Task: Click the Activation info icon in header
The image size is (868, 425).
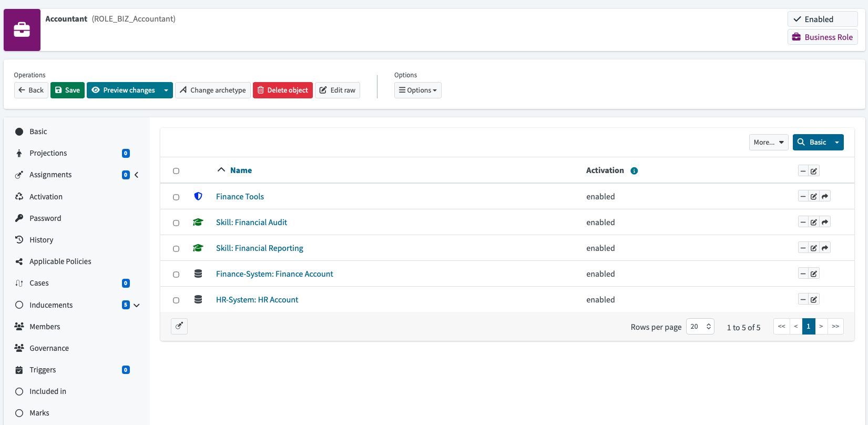Action: point(634,171)
